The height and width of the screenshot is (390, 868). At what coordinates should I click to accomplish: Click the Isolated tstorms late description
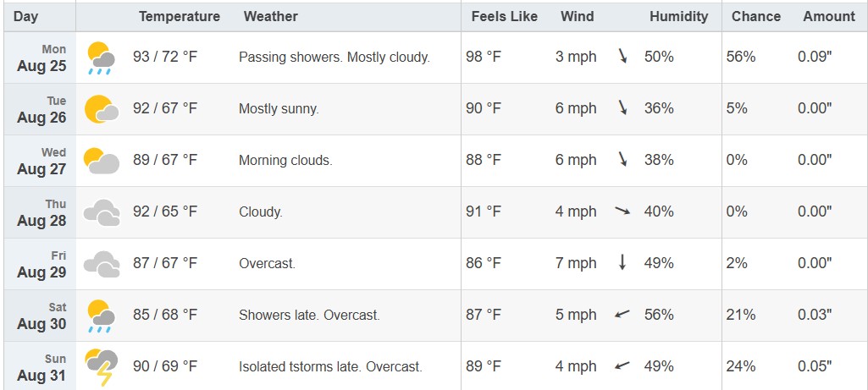300,367
